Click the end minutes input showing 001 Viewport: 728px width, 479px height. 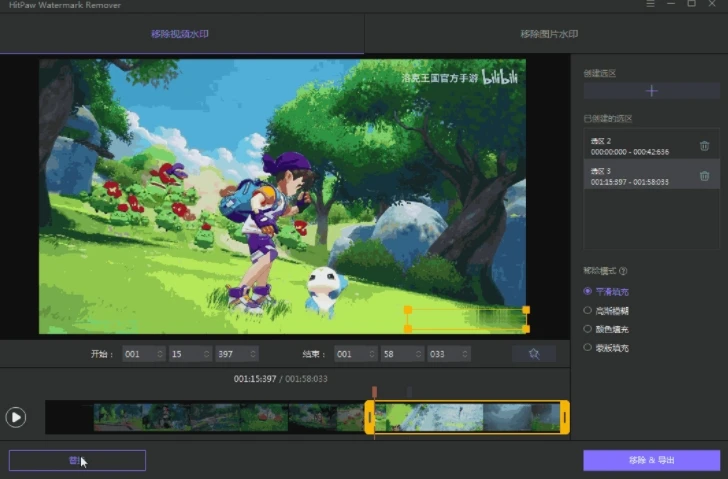pos(356,354)
